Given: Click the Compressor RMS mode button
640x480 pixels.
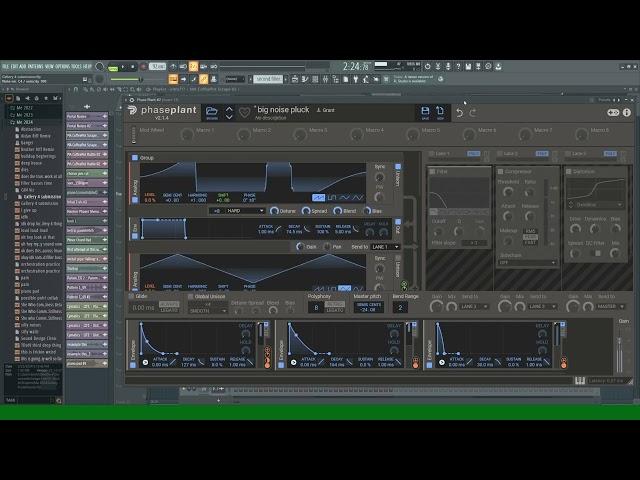Looking at the screenshot, I should [x=530, y=231].
